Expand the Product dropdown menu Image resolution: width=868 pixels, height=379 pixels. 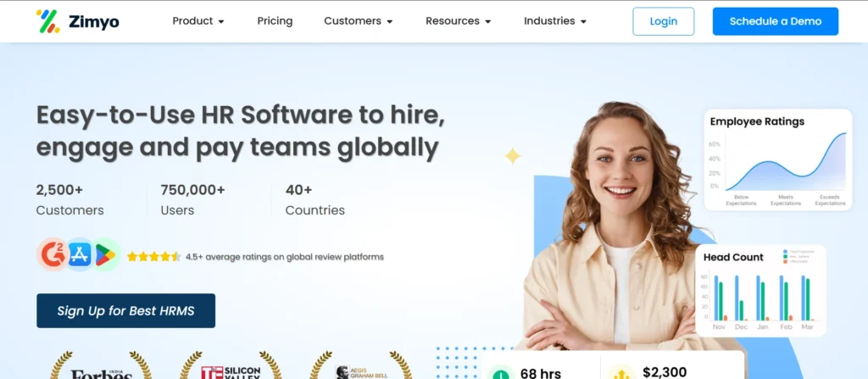[x=198, y=21]
